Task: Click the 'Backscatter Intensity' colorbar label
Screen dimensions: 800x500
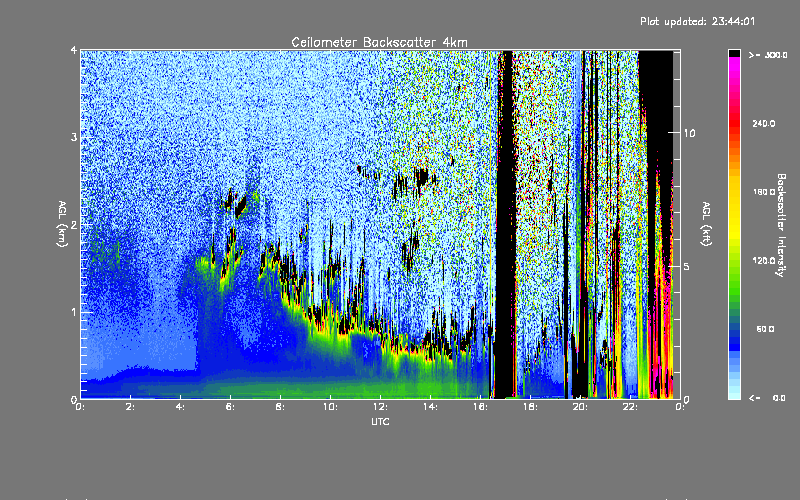Action: point(781,225)
